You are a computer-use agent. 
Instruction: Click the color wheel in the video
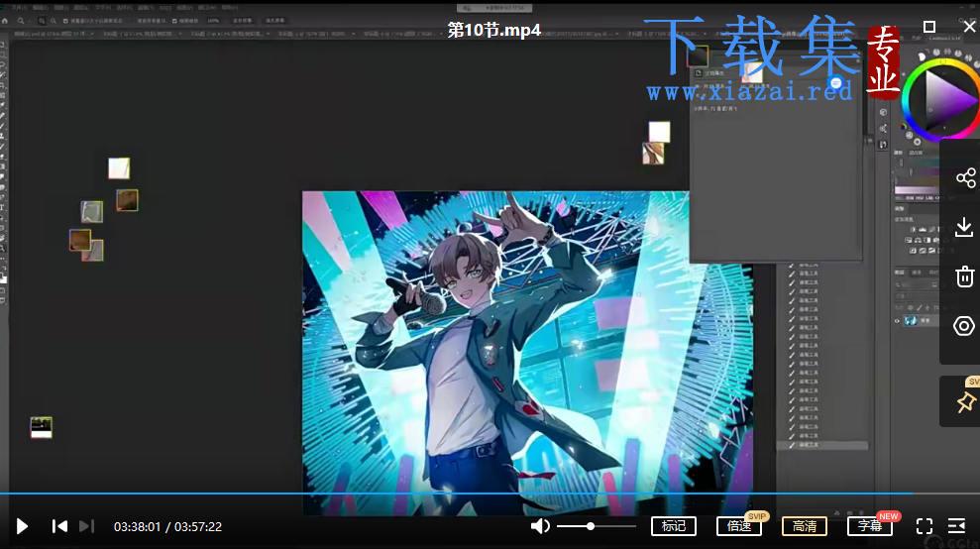point(942,100)
